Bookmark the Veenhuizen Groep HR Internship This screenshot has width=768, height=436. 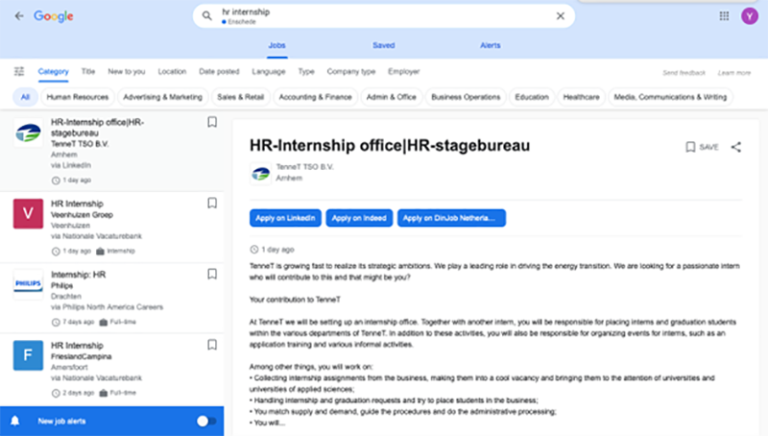tap(212, 203)
